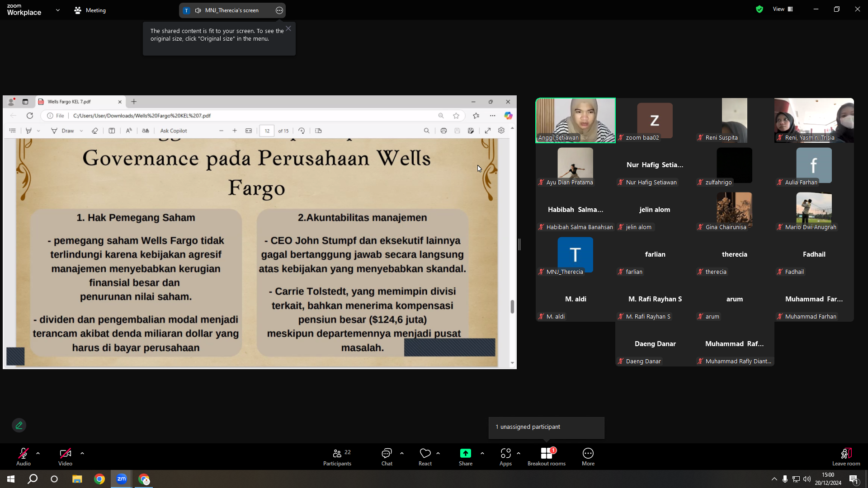Click the PDF vertical scrollbar thumb

tap(512, 306)
